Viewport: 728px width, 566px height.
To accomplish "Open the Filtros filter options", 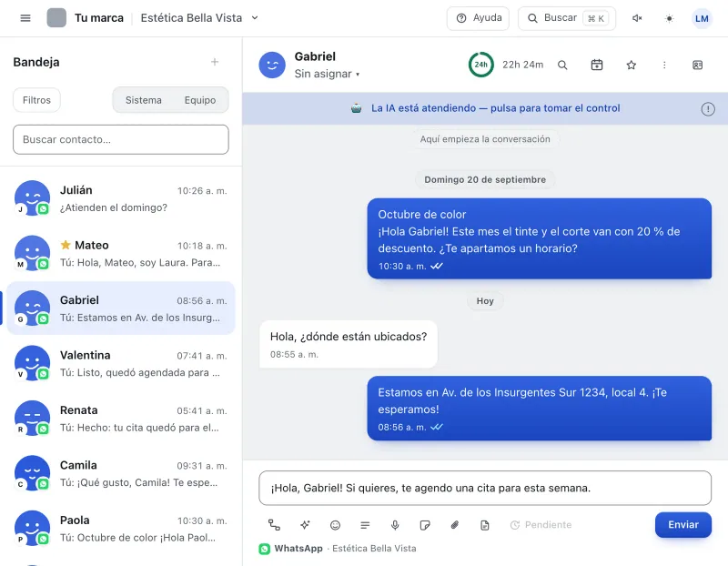I will coord(36,100).
